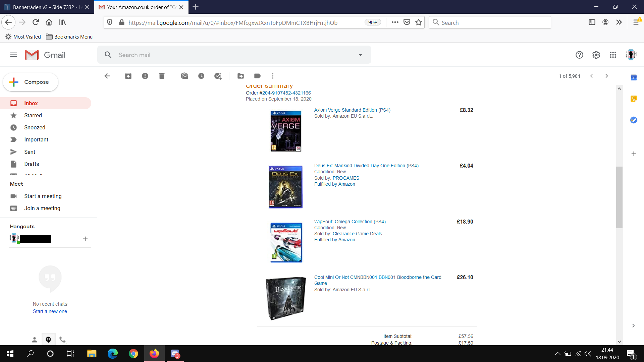This screenshot has width=644, height=362.
Task: Open the Important folder
Action: pos(46,139)
